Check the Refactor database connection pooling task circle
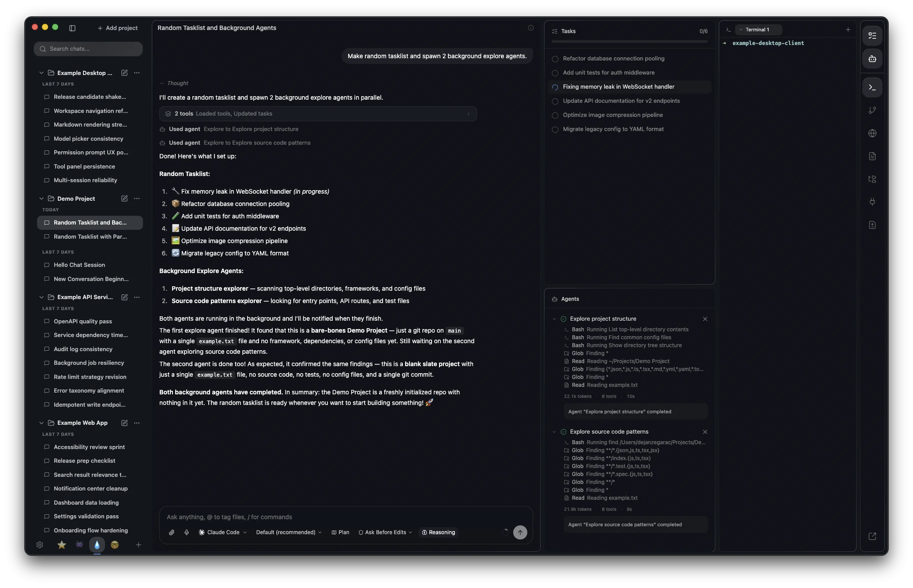Image resolution: width=913 pixels, height=588 pixels. 555,59
